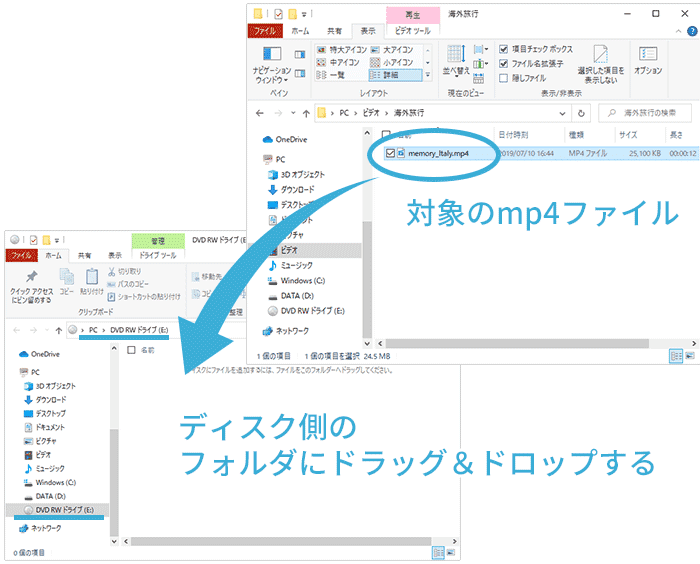Toggle the ファイル名拡張子 checkbox

point(505,63)
